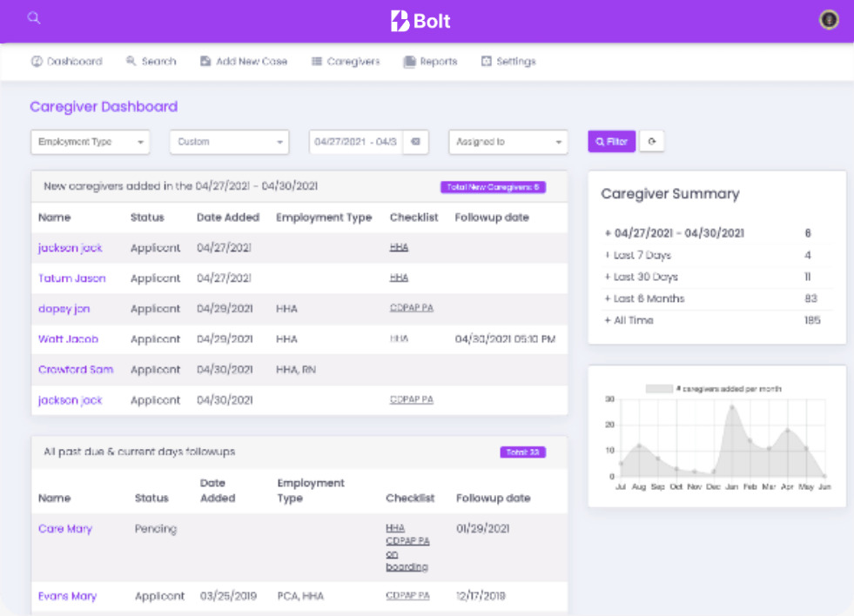Click the search magnifier icon in purple header
The width and height of the screenshot is (854, 616).
[x=34, y=17]
